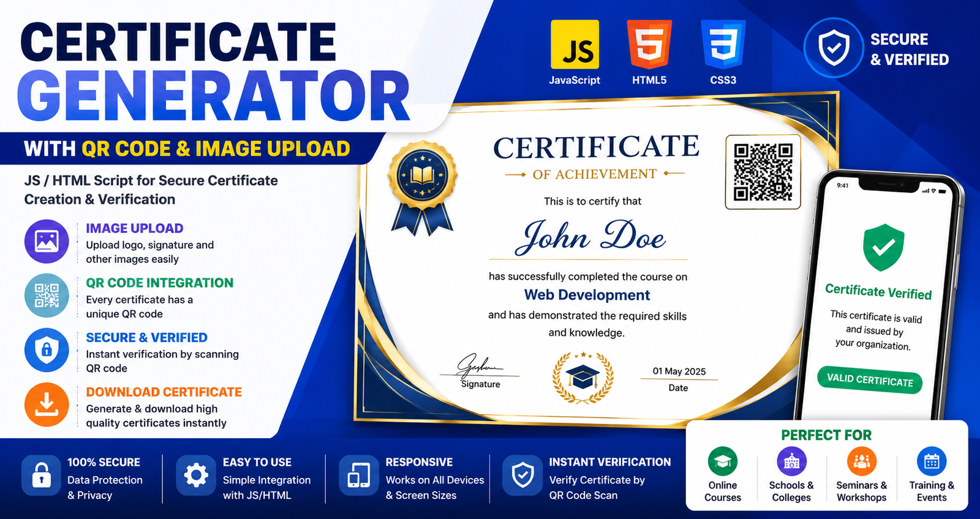The image size is (980, 519).
Task: Click the QR CODE INTEGRATION heading
Action: (x=160, y=283)
